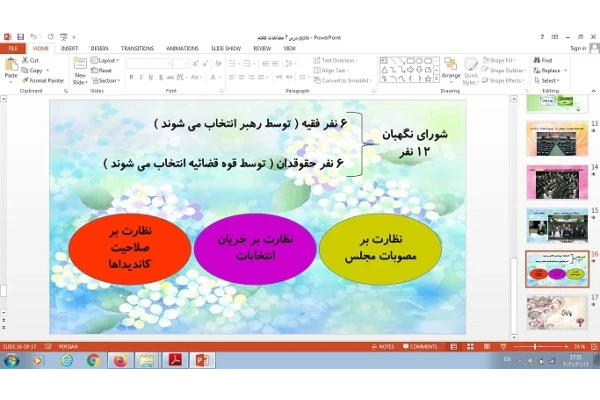Open Internet Explorer from the taskbar
This screenshot has height=400, width=600.
pos(66,360)
